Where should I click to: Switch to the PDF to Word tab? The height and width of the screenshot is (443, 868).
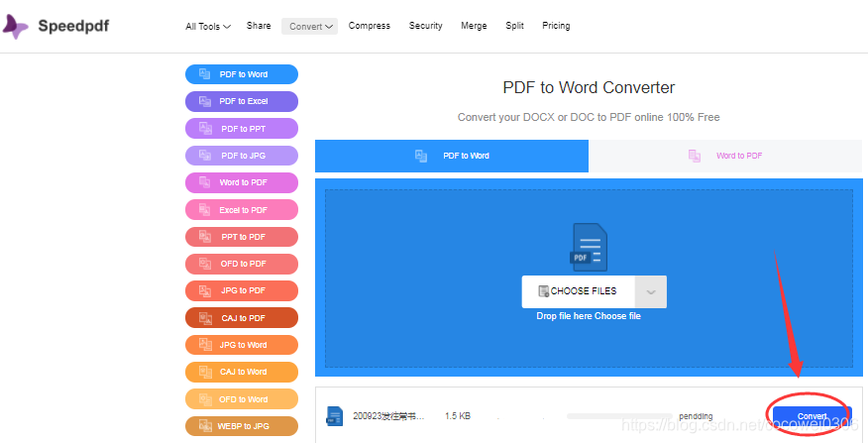452,156
